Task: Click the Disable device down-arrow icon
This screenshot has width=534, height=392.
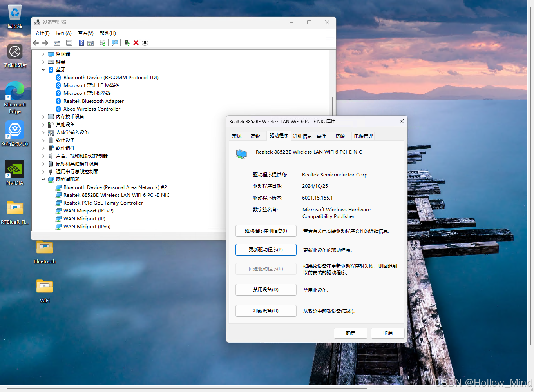Action: tap(145, 43)
